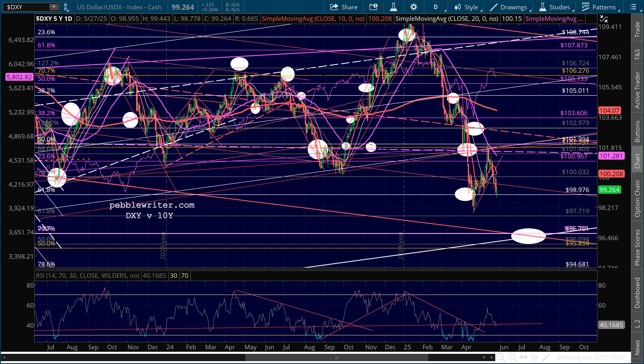Viewport: 644px width, 364px height.
Task: Toggle the horizontal expansion arrows icon
Action: point(523,357)
